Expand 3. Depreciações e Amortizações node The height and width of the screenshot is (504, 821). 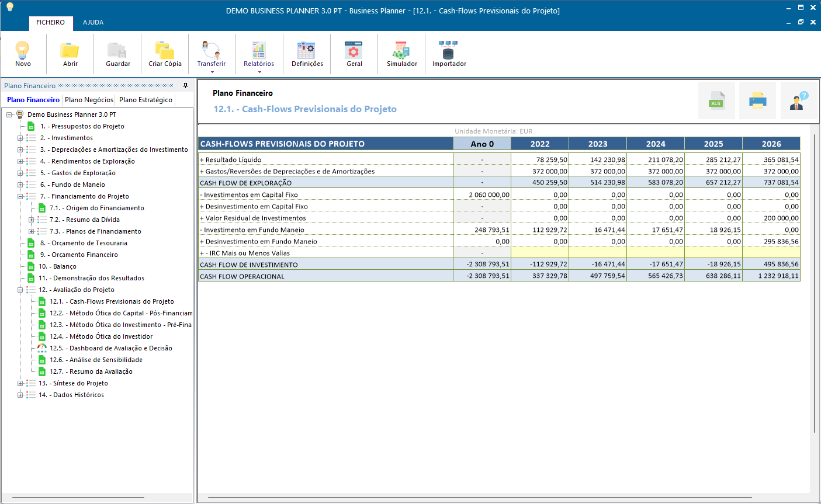point(20,150)
